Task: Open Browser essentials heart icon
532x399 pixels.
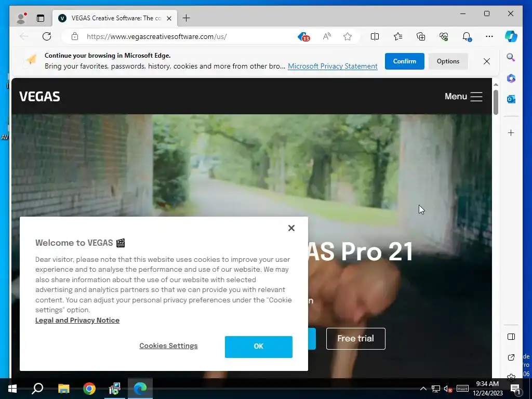Action: (x=444, y=36)
